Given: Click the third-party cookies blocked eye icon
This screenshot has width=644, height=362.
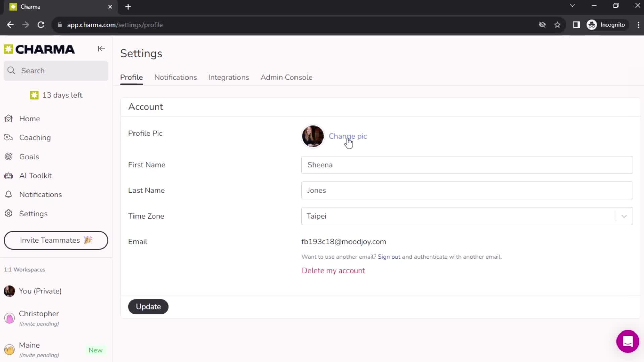Looking at the screenshot, I should [x=542, y=25].
